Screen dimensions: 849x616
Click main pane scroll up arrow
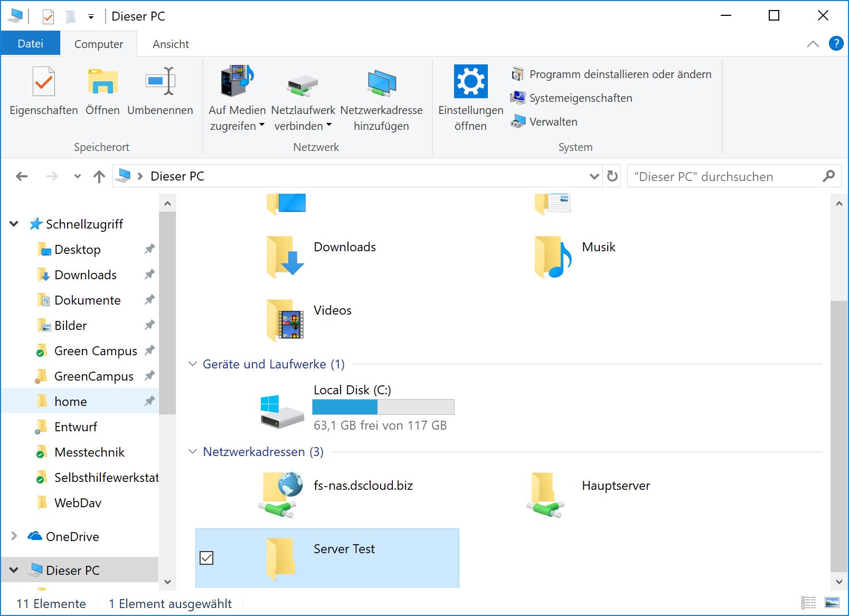[x=839, y=203]
